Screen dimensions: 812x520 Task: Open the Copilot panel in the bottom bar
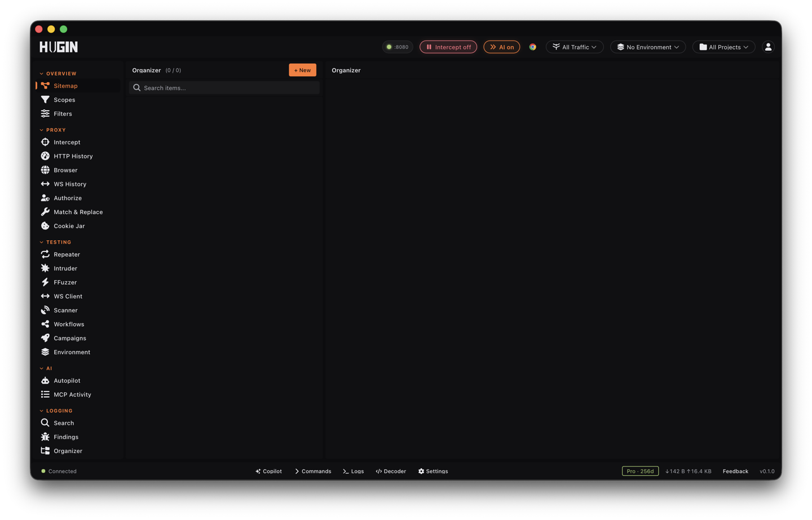(268, 471)
